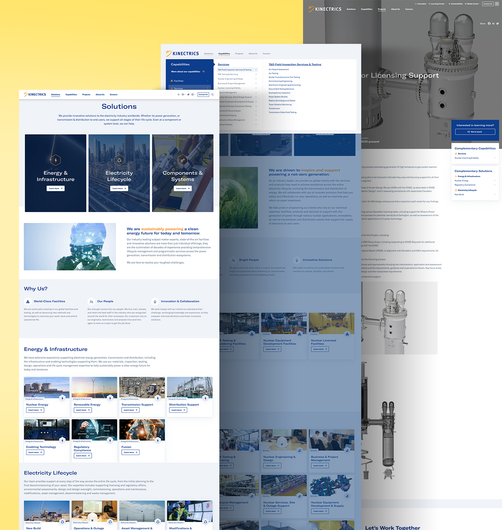Click the hexagon icon on Electricity Lifecycle card

[x=119, y=160]
